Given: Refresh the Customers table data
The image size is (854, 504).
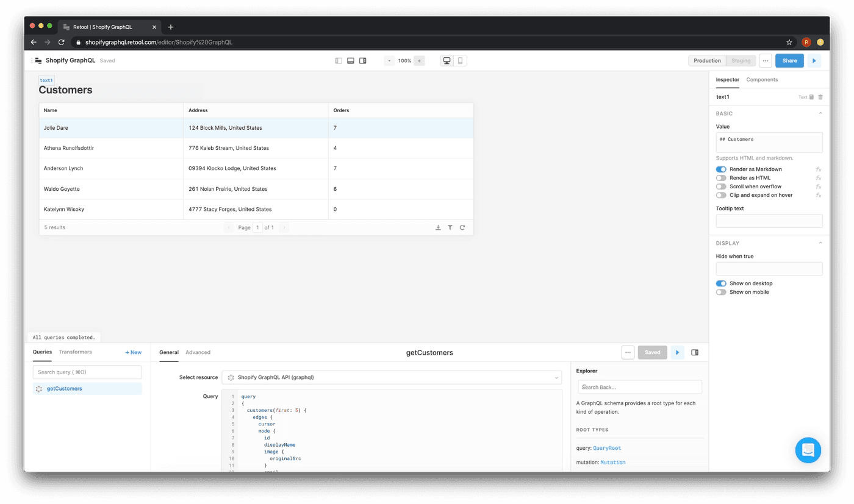Looking at the screenshot, I should [462, 227].
